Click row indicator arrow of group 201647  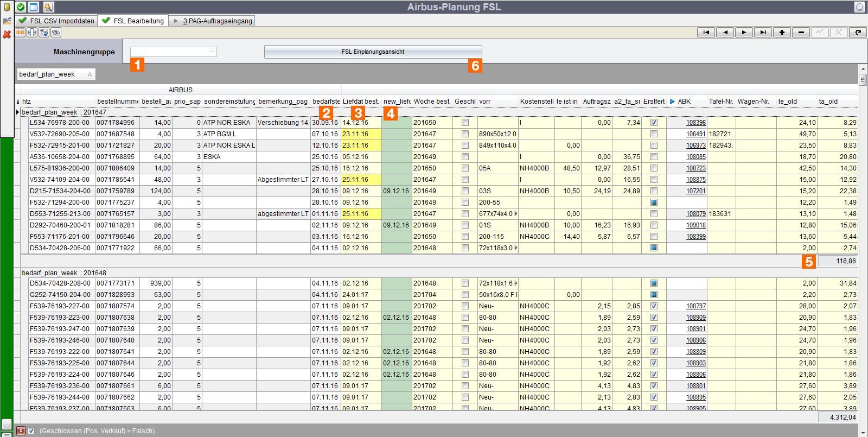tap(17, 112)
